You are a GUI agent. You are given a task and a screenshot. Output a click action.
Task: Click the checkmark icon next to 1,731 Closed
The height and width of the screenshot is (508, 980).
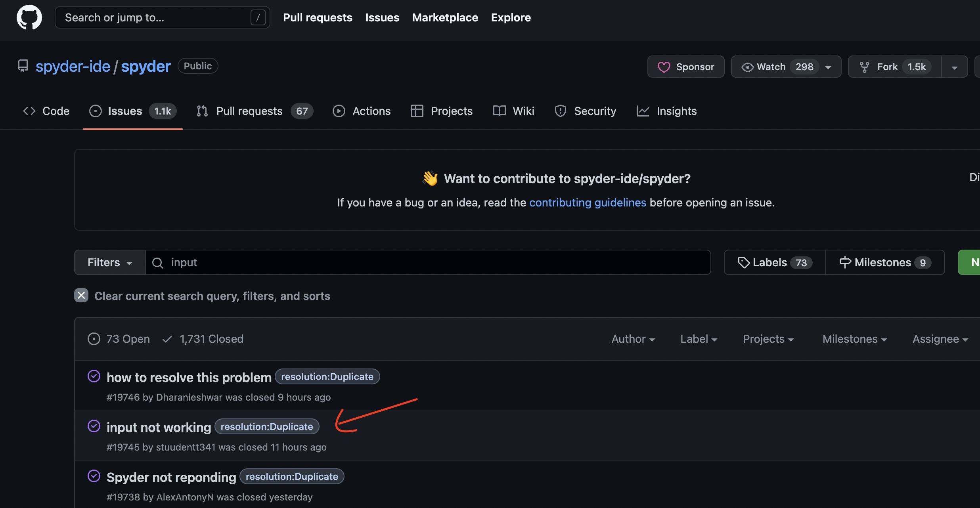pyautogui.click(x=167, y=339)
